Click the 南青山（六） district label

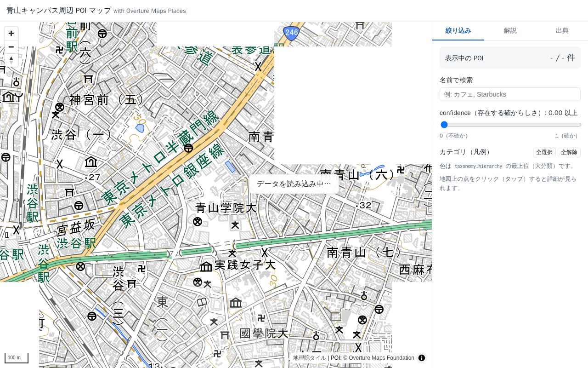pyautogui.click(x=358, y=174)
